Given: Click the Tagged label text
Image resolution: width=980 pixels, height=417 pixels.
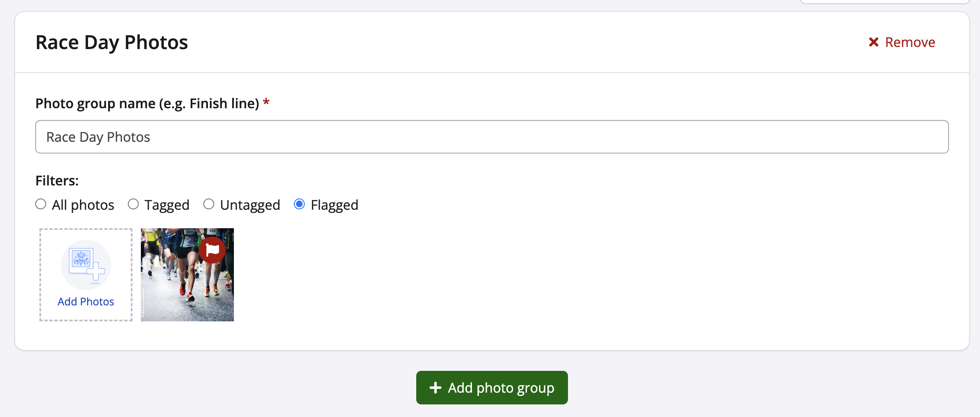Looking at the screenshot, I should (x=167, y=205).
